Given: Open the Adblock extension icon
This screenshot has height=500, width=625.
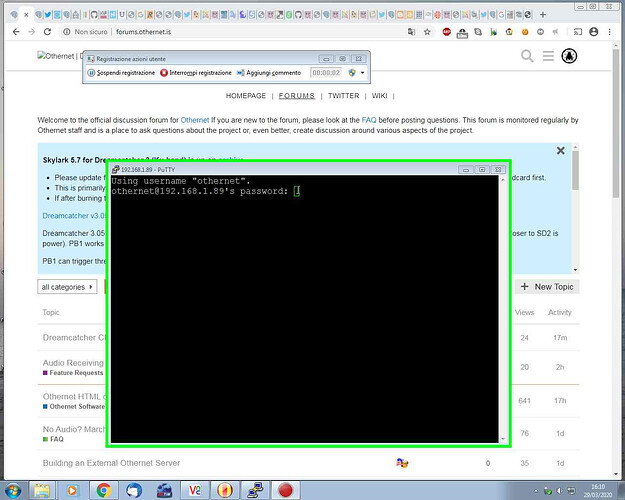Looking at the screenshot, I should 446,32.
